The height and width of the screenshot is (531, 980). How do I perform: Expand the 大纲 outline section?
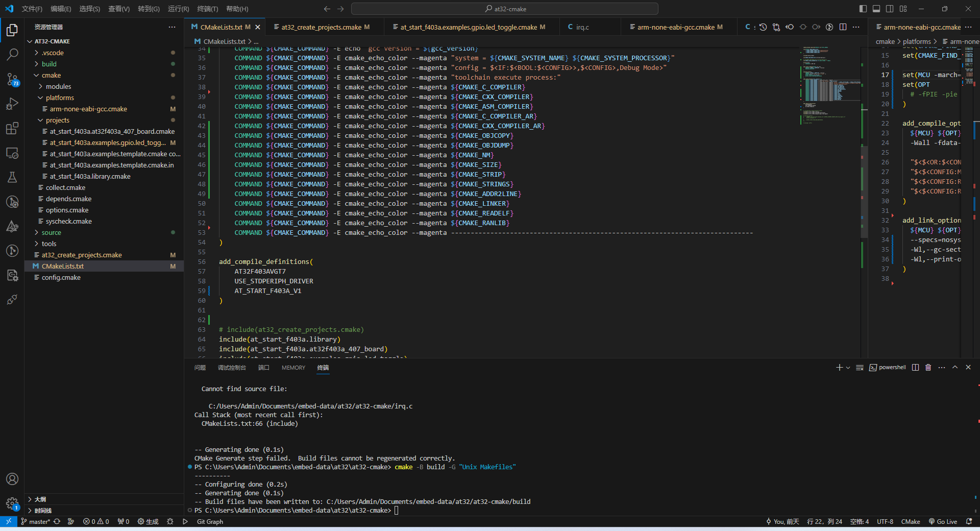[x=104, y=499]
